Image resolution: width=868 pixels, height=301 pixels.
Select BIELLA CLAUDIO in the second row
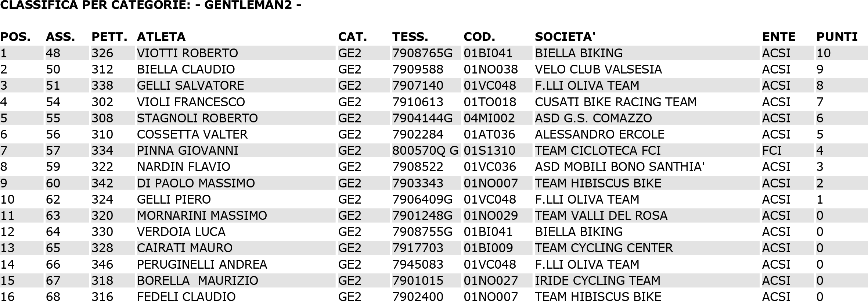pyautogui.click(x=186, y=69)
